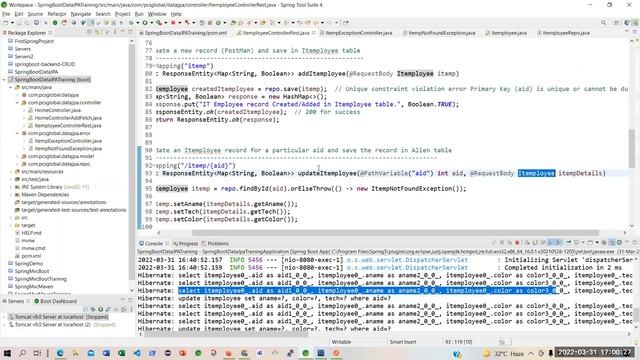This screenshot has height=360, width=640.
Task: Click the Console's vertical scrollbar
Action: pyautogui.click(x=636, y=314)
